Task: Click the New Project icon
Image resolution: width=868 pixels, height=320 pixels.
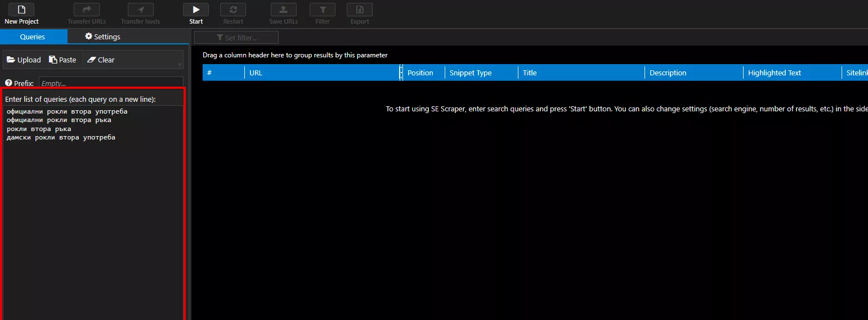Action: (x=21, y=10)
